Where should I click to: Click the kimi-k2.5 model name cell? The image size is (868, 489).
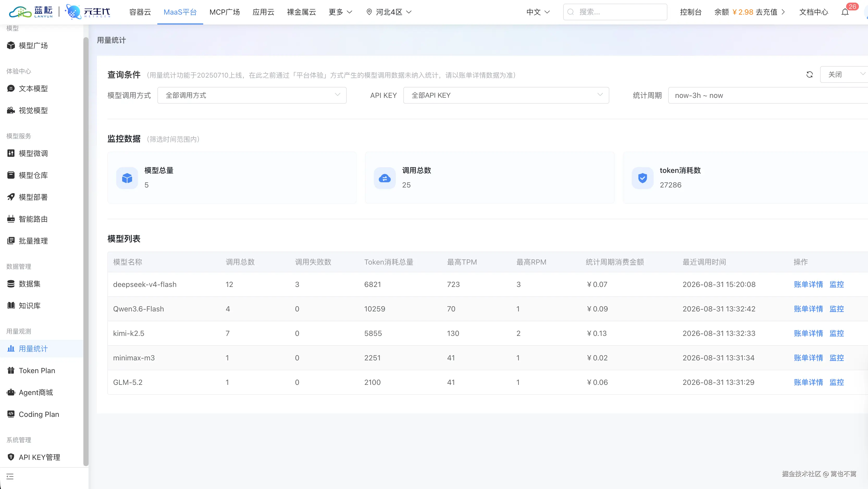pyautogui.click(x=128, y=333)
